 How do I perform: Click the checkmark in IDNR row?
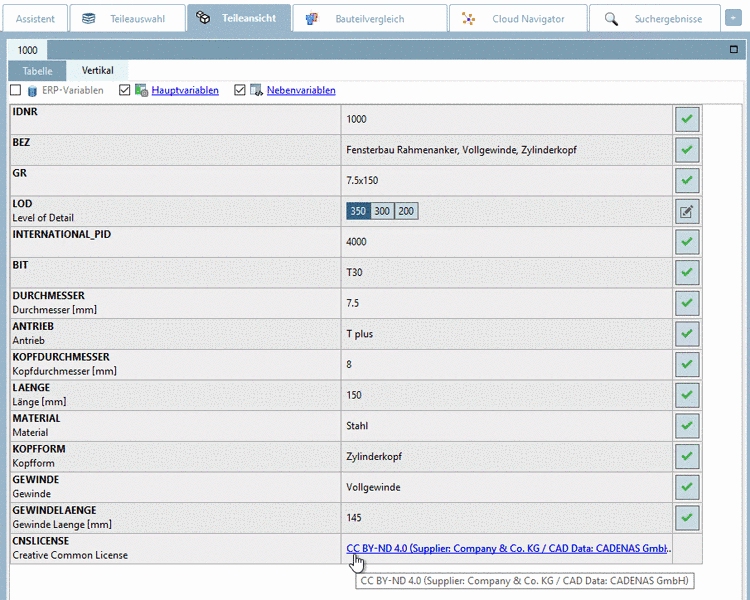687,119
